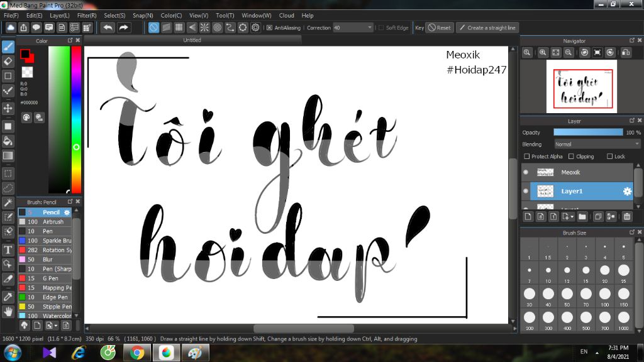Open the File menu

click(x=11, y=15)
